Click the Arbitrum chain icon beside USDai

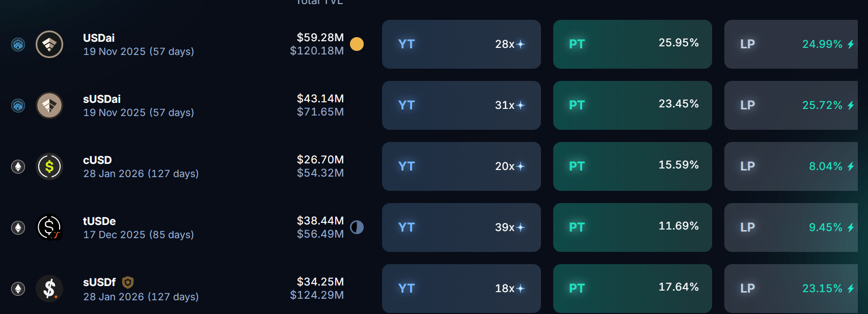18,44
